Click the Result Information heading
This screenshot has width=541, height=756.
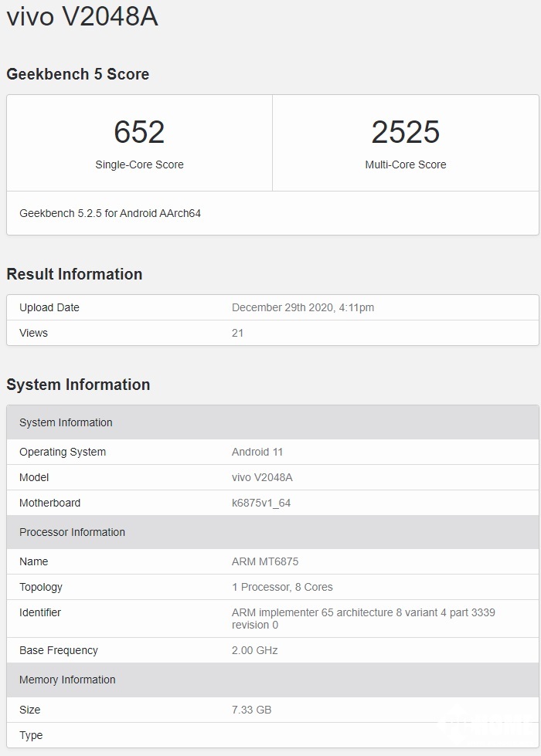74,274
